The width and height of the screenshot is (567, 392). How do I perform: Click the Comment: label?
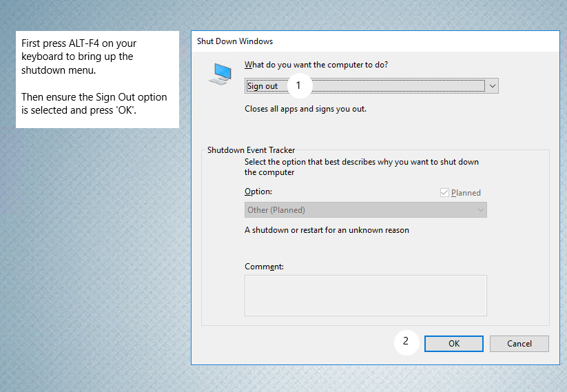coord(264,267)
